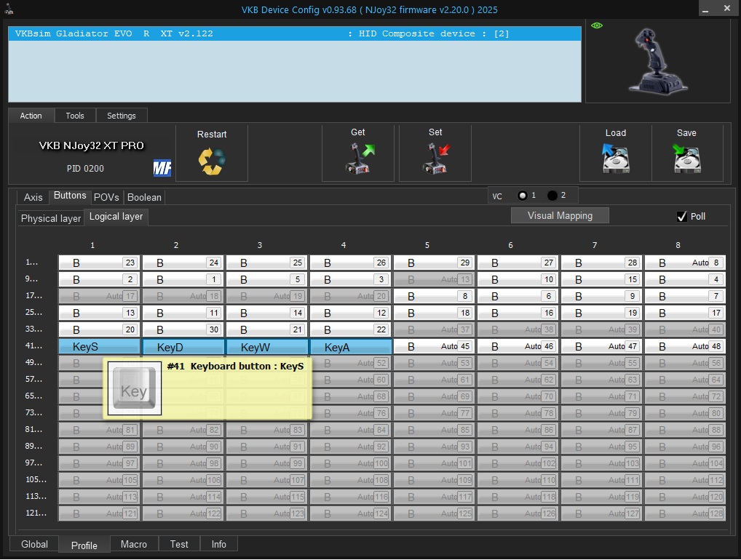Click disabled cell B Auto 17
This screenshot has height=560, width=741.
point(99,296)
